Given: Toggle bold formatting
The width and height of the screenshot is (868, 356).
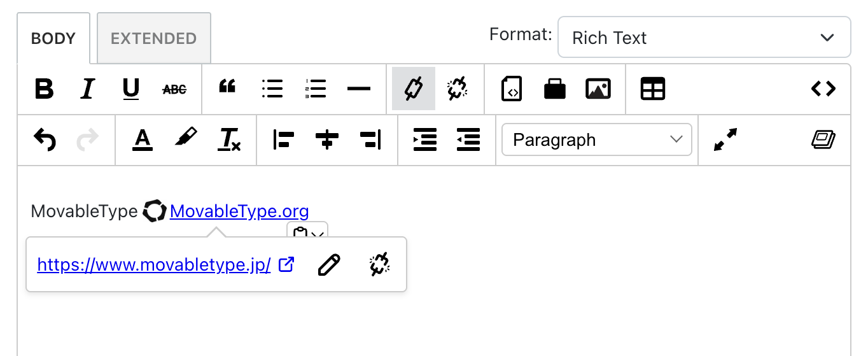Looking at the screenshot, I should click(x=44, y=89).
